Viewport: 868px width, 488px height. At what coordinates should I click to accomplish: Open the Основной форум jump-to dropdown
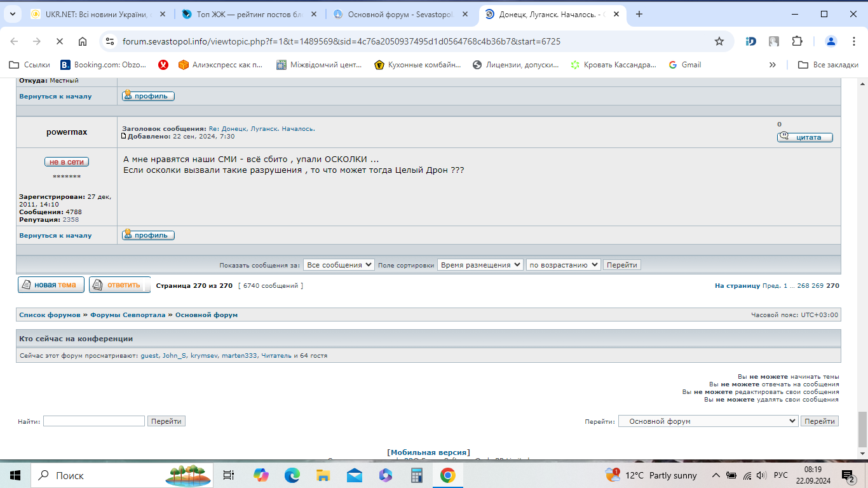point(709,421)
